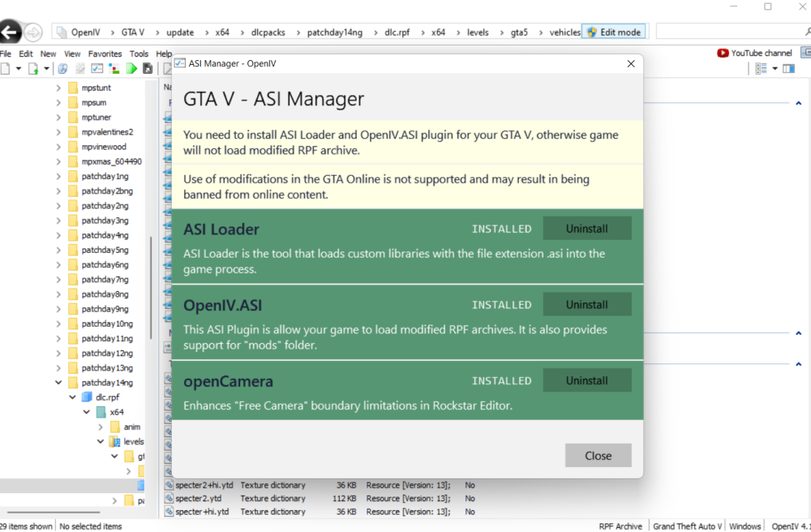Click the add/import file icon with green arrow
Image resolution: width=811 pixels, height=532 pixels.
(x=33, y=68)
